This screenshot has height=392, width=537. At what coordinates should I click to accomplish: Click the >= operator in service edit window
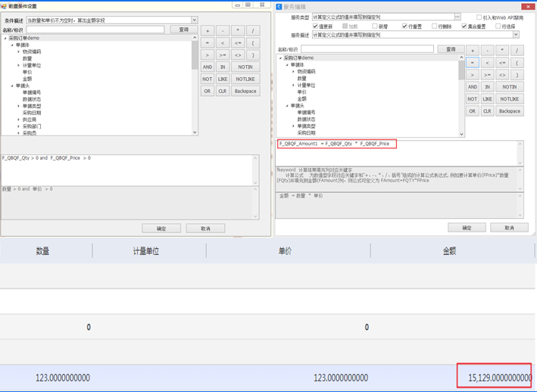pyautogui.click(x=487, y=75)
